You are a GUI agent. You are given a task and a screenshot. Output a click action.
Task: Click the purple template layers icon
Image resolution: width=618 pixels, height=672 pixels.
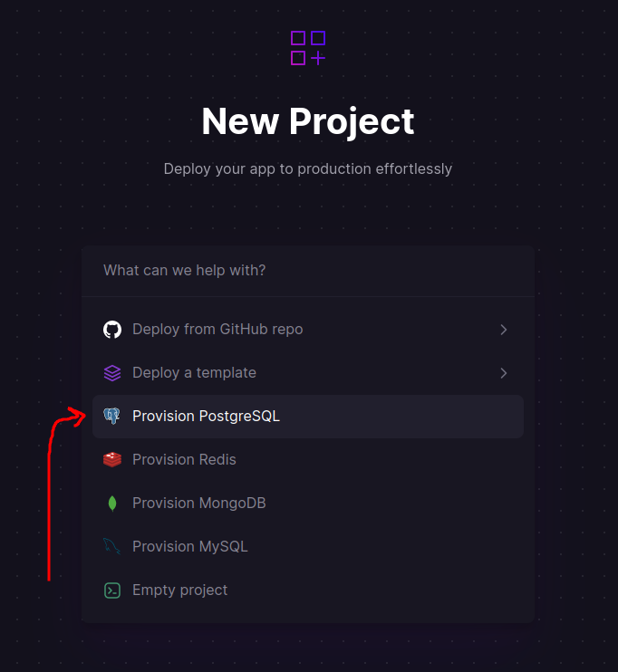click(x=112, y=373)
